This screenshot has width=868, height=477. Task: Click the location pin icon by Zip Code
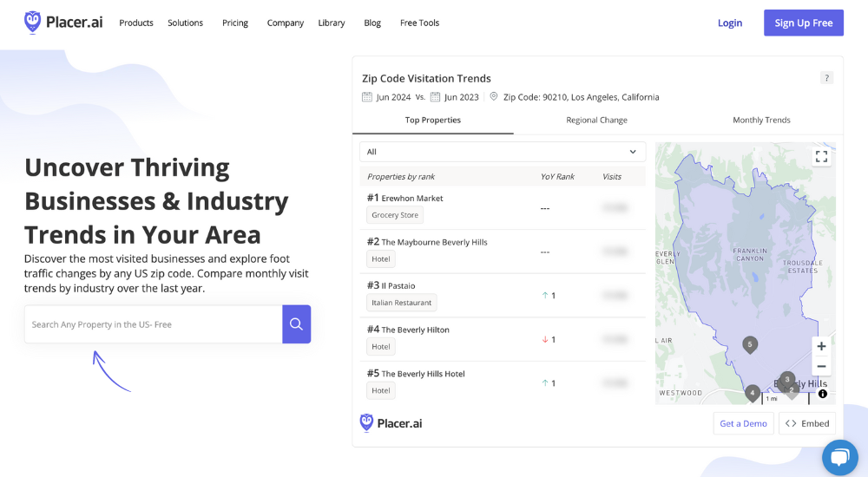pos(494,96)
